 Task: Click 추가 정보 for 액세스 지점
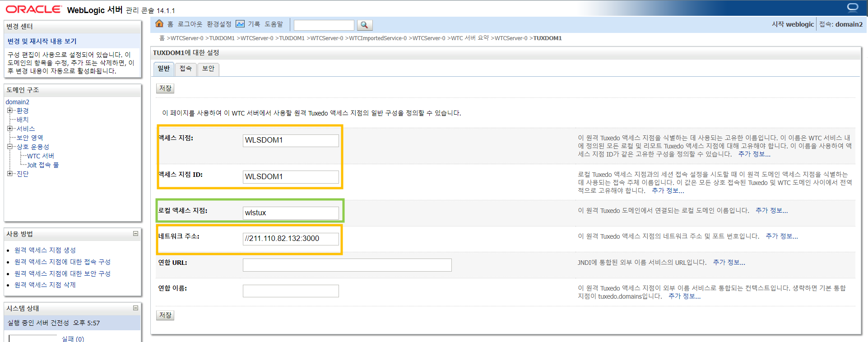click(754, 154)
